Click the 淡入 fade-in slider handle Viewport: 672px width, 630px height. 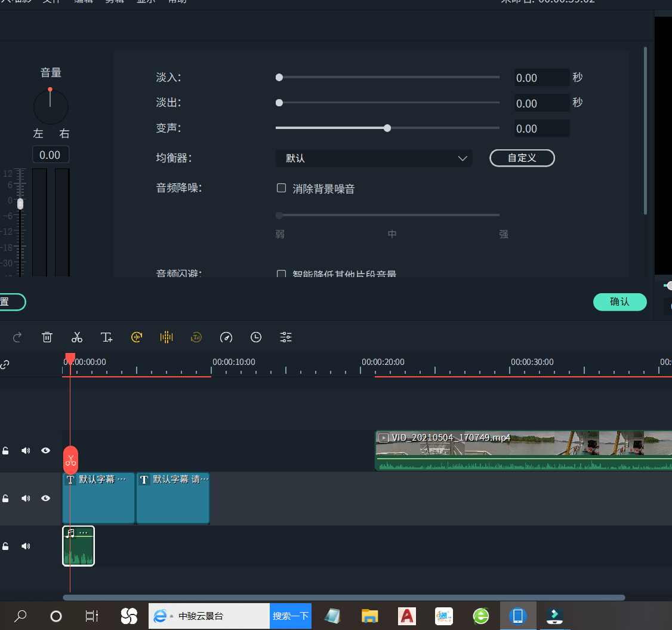(x=279, y=77)
